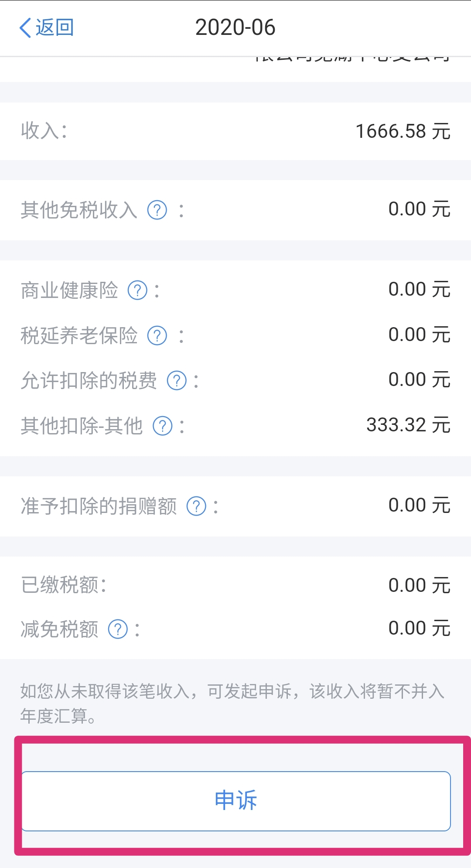Select the 其他扣除-其他 value 333.32 元
Image resolution: width=471 pixels, height=868 pixels.
(408, 425)
